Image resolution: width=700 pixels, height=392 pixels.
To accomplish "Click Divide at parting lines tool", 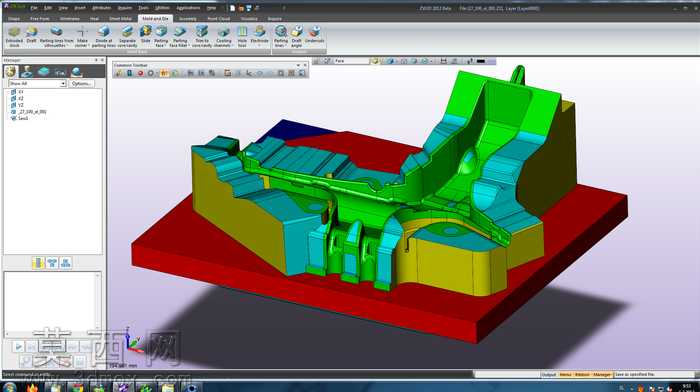I will [104, 36].
